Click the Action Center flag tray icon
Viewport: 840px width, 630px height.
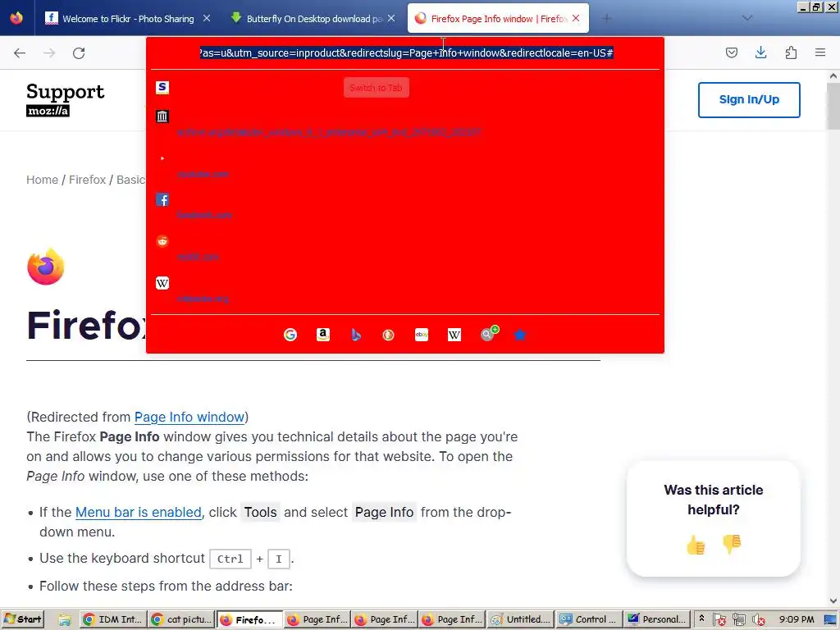(x=719, y=620)
